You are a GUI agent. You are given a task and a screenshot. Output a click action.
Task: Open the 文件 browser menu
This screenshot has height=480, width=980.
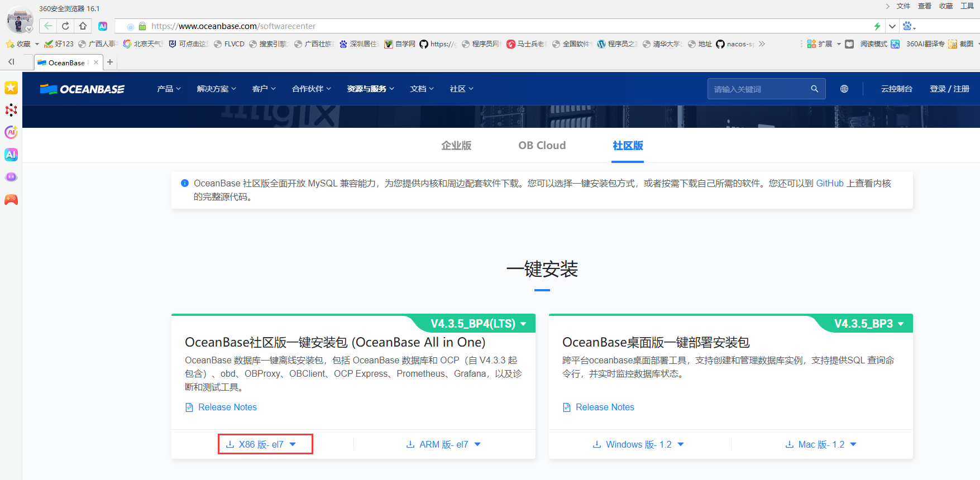click(903, 6)
